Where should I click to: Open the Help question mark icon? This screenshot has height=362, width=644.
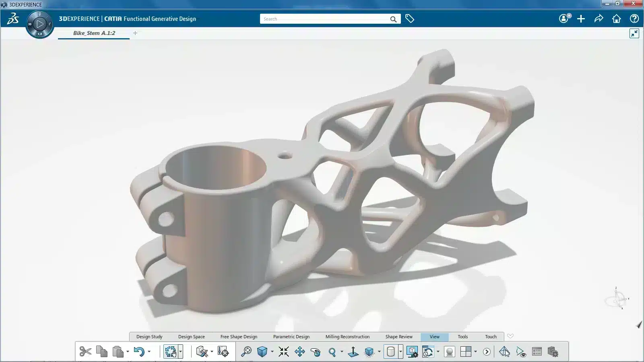point(634,19)
